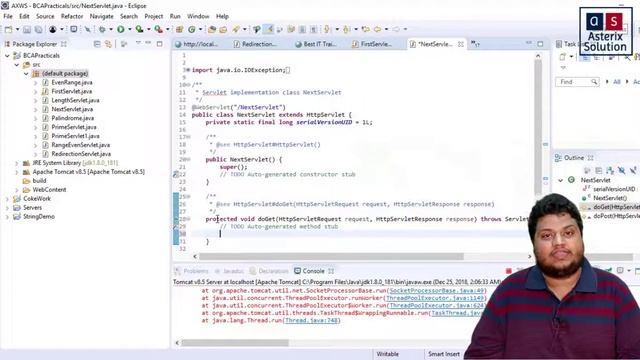This screenshot has width=640, height=360.
Task: Terminate server with red Console stop icon
Action: (x=509, y=271)
